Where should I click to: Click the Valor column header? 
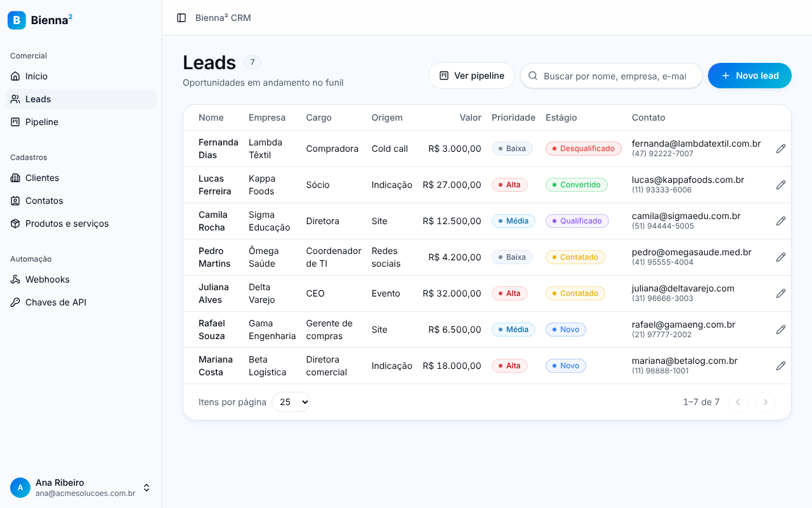click(x=471, y=117)
